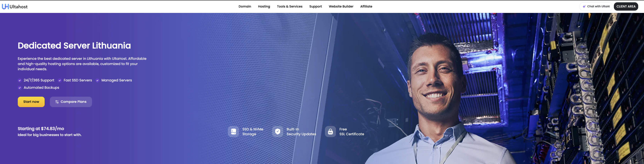Screen dimensions: 644x164
Task: Click the Managed Servers checkmark icon
Action: [x=97, y=80]
